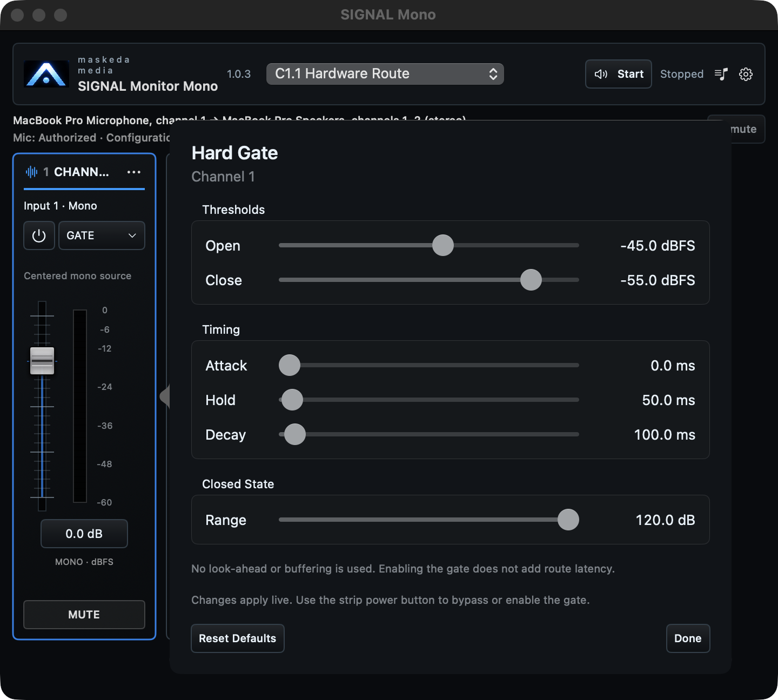
Task: Open channel strip three-dot options menu
Action: (133, 172)
